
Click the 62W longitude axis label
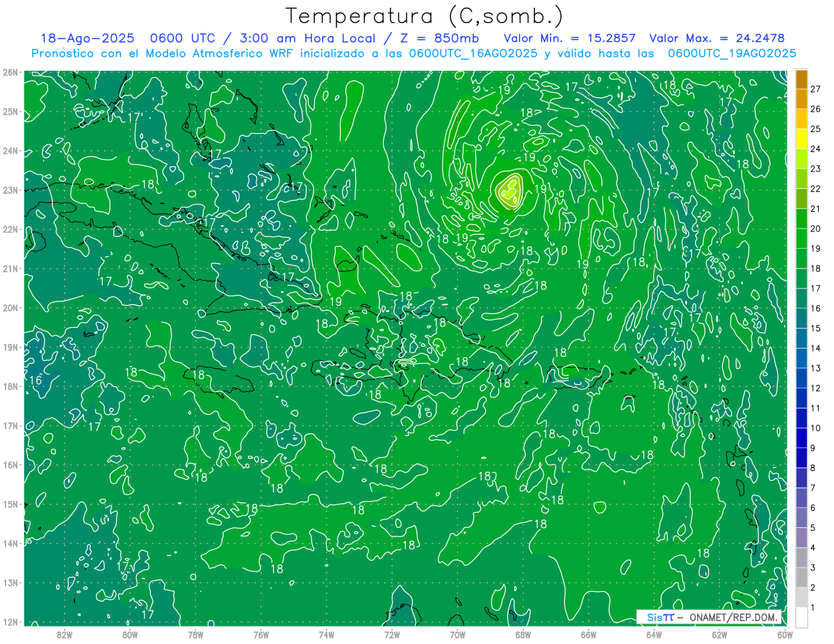point(719,634)
